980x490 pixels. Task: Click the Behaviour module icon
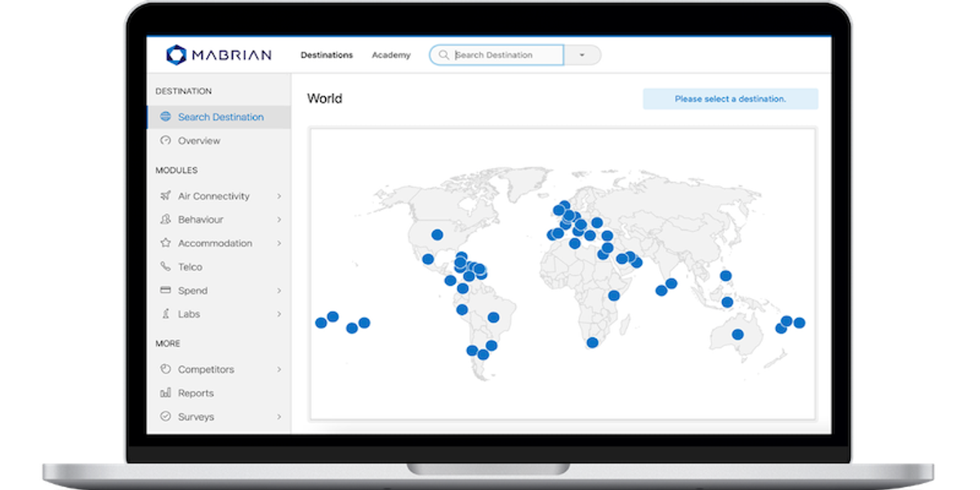pos(166,219)
